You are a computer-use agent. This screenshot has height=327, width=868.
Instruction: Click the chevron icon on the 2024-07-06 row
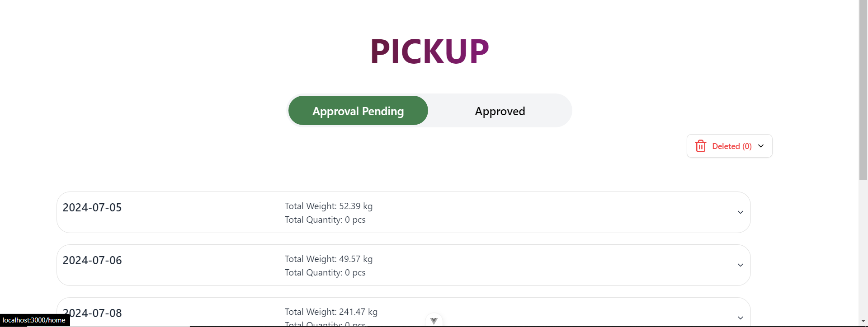click(x=740, y=265)
